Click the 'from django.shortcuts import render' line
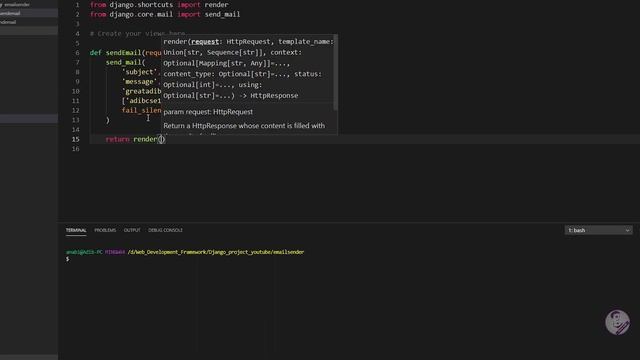Screen dimensions: 640x360 click(x=159, y=5)
